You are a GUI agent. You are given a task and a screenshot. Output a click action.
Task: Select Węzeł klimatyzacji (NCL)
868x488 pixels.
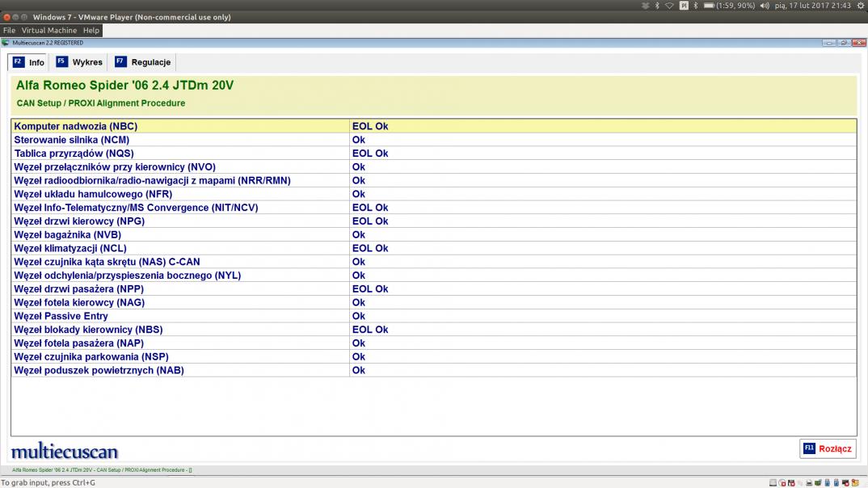tap(433, 248)
